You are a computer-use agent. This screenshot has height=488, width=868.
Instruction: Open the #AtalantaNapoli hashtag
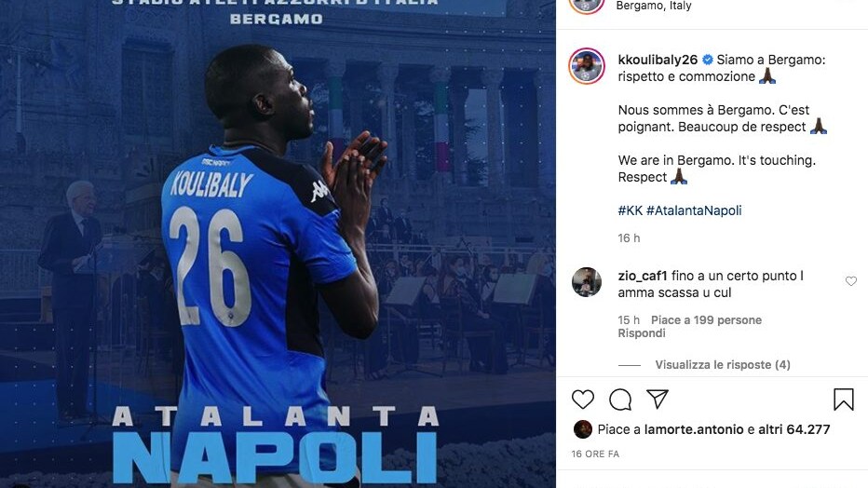pos(694,210)
